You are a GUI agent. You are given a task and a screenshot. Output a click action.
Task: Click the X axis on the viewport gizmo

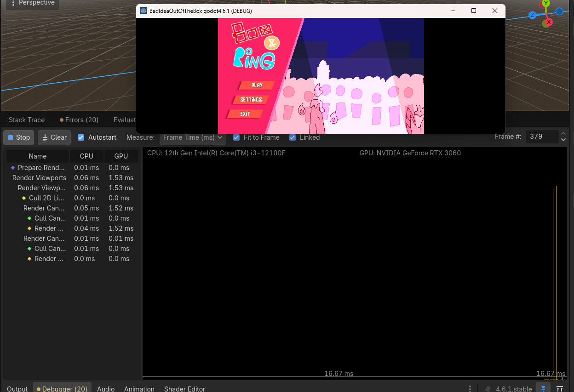(548, 22)
